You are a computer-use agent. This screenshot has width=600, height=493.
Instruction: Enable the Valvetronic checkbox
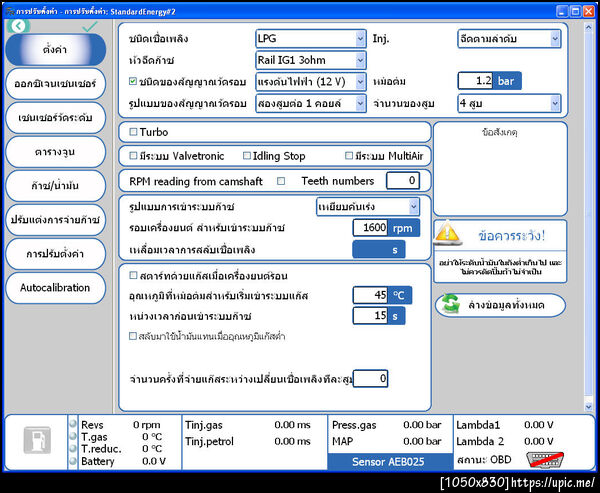click(x=133, y=156)
